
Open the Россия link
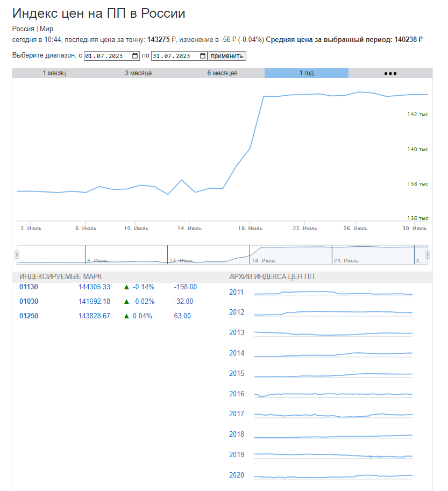pyautogui.click(x=23, y=29)
